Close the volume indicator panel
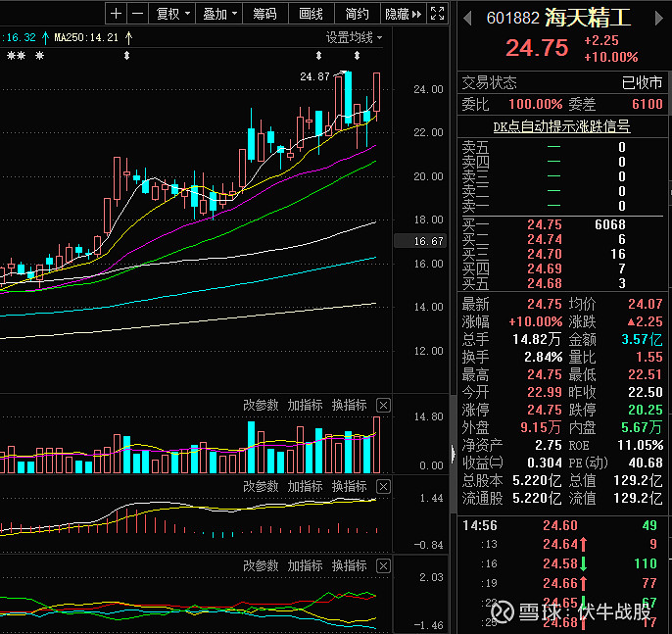Image resolution: width=672 pixels, height=634 pixels. 383,405
